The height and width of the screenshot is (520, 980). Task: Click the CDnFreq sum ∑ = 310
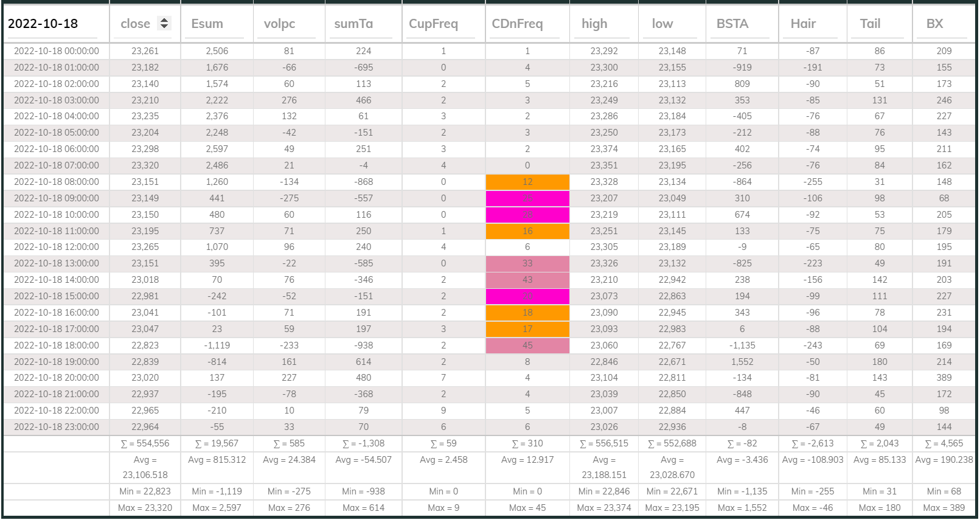pyautogui.click(x=527, y=443)
